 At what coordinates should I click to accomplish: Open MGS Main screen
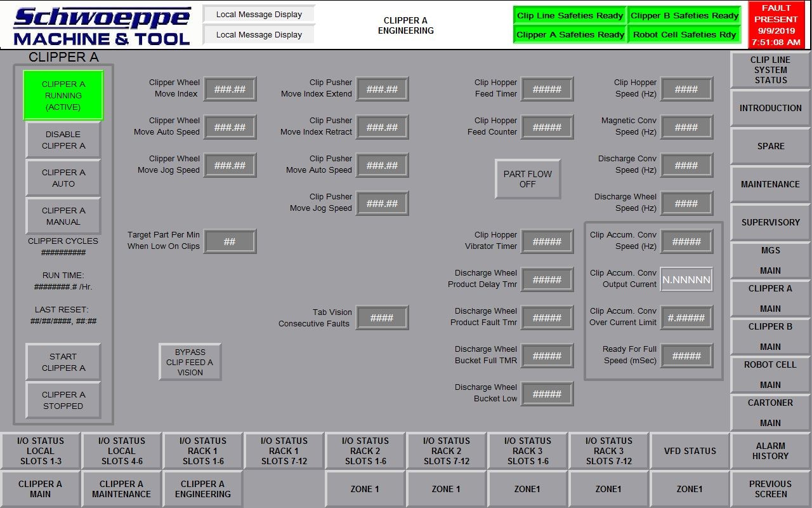pos(771,260)
